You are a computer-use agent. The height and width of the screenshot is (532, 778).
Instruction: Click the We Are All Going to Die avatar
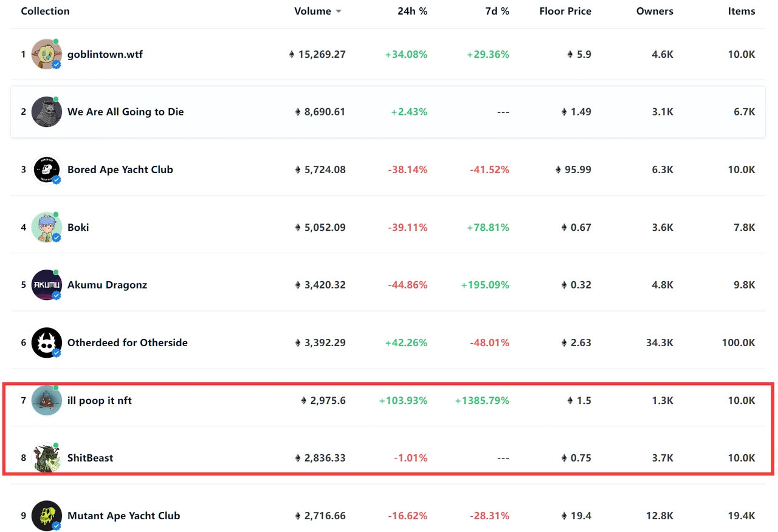[46, 112]
